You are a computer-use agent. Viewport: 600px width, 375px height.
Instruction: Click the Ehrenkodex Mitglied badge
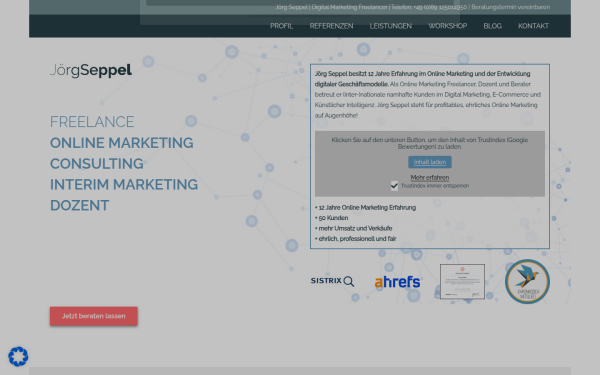click(527, 282)
